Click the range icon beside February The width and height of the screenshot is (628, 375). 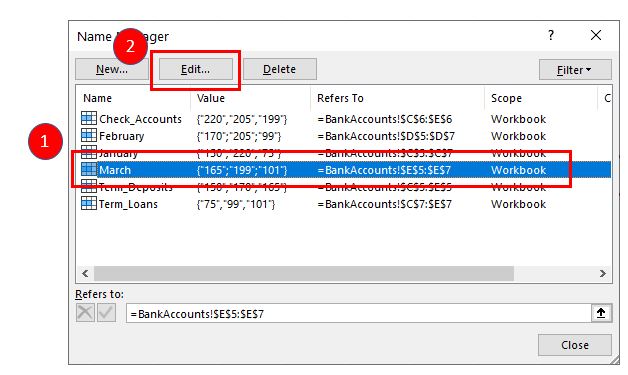point(89,135)
